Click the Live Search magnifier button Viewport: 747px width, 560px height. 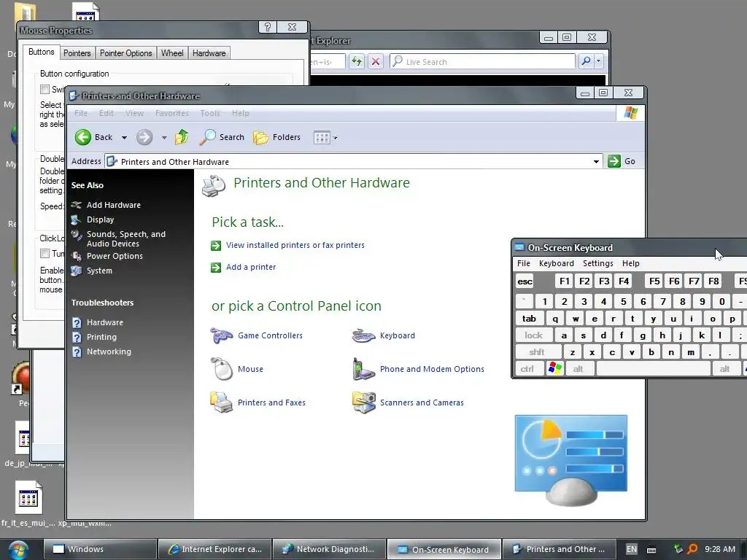[x=586, y=61]
